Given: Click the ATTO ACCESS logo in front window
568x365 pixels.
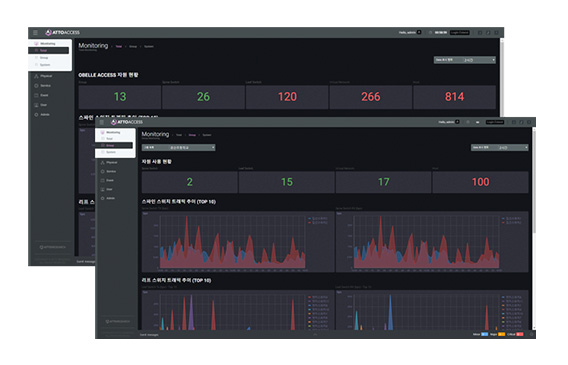Looking at the screenshot, I should point(127,122).
